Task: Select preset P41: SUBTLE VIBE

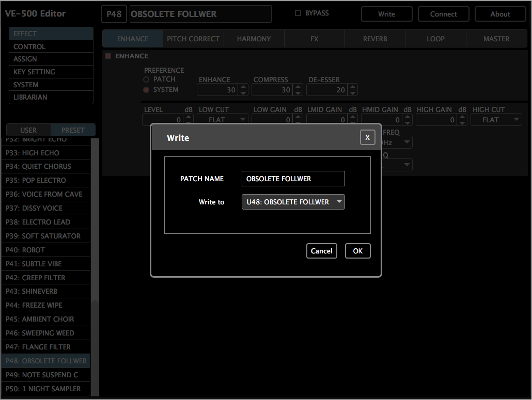Action: point(46,264)
